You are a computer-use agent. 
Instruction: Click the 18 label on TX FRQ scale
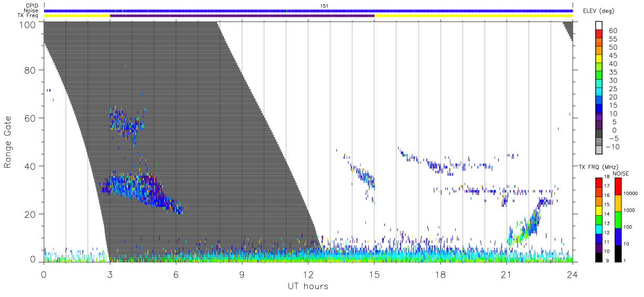click(608, 178)
